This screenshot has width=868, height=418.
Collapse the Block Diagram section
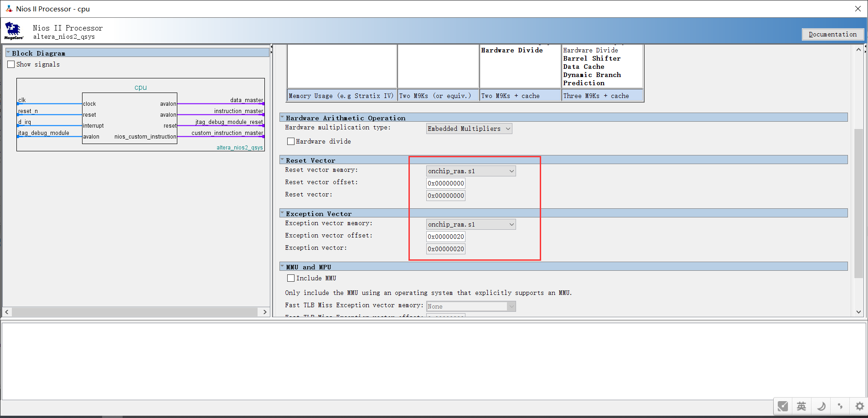tap(8, 53)
